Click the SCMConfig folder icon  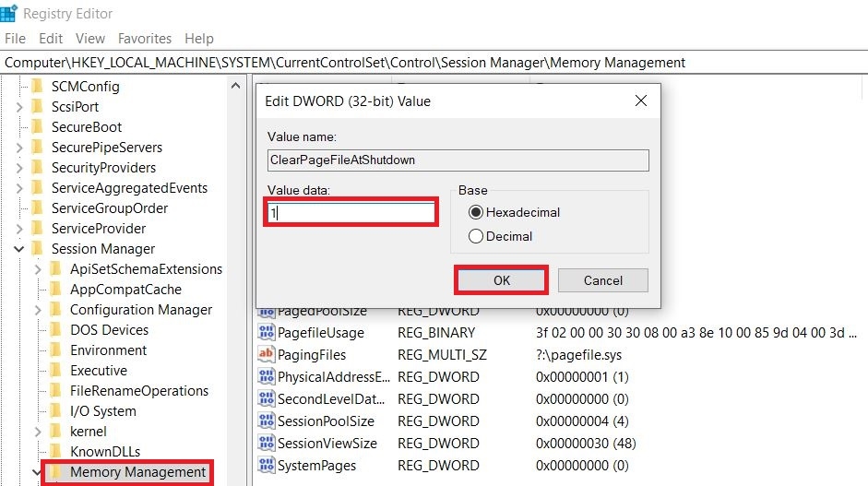click(x=37, y=87)
